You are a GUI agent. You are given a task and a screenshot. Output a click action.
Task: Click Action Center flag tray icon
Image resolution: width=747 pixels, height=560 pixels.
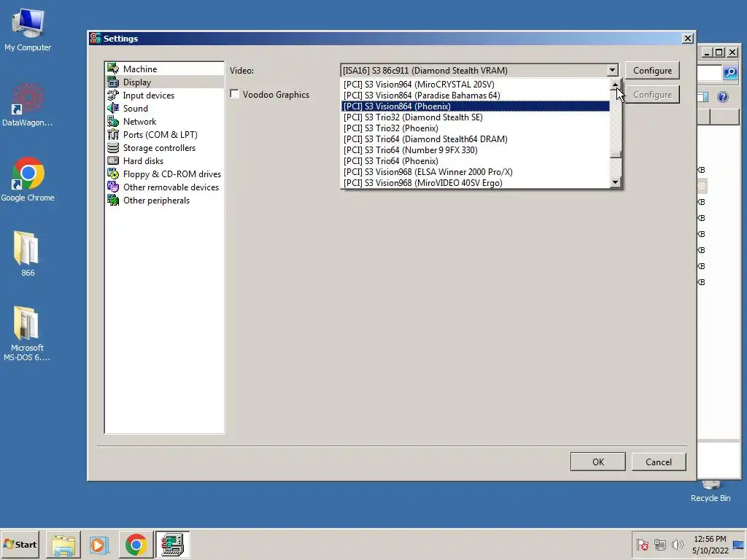[643, 545]
